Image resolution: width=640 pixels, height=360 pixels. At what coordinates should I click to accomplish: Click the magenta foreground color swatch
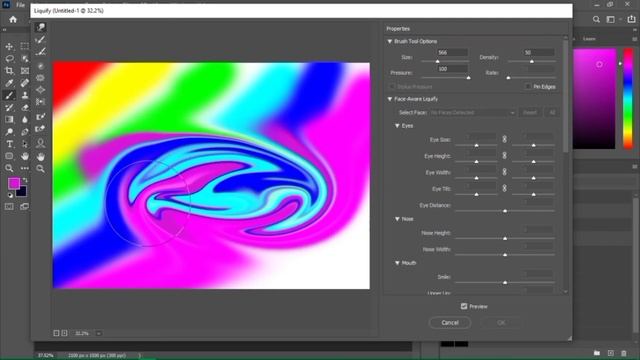coord(14,183)
